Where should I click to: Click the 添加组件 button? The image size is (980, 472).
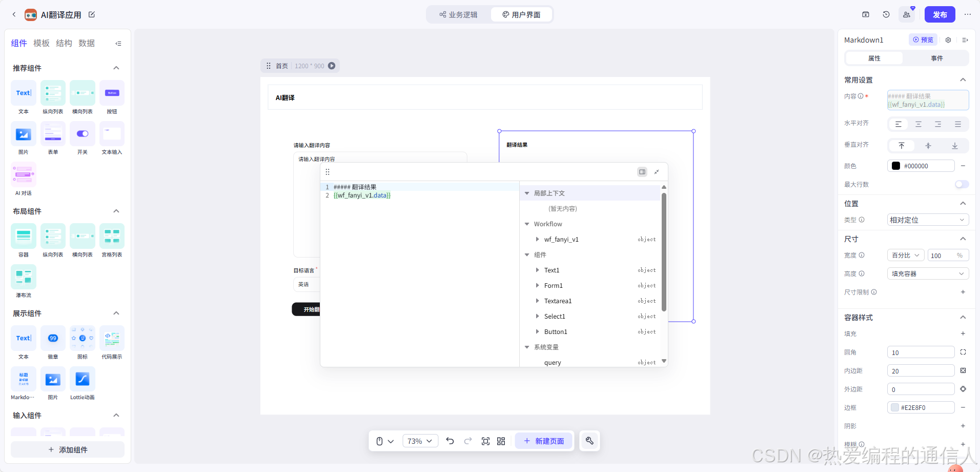point(68,449)
